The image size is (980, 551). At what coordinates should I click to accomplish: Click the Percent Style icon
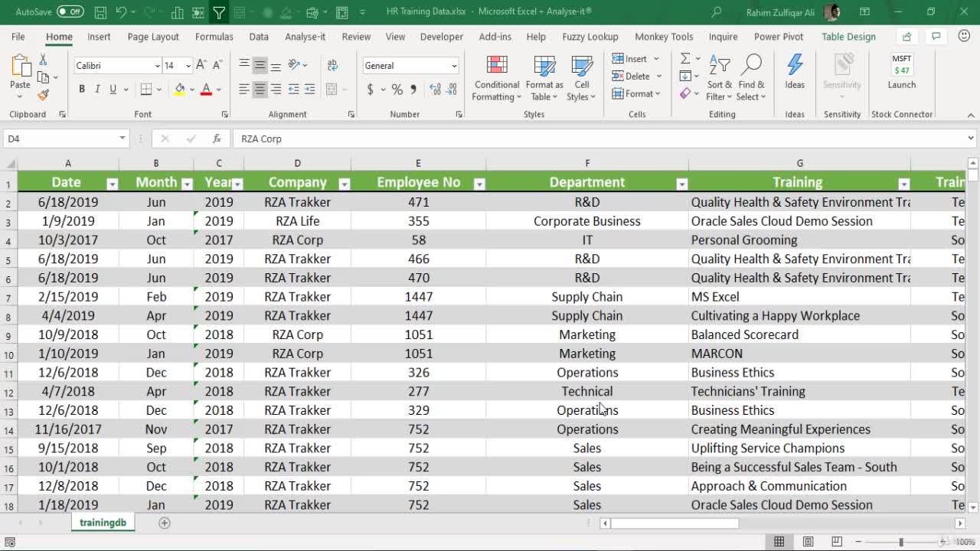point(397,90)
